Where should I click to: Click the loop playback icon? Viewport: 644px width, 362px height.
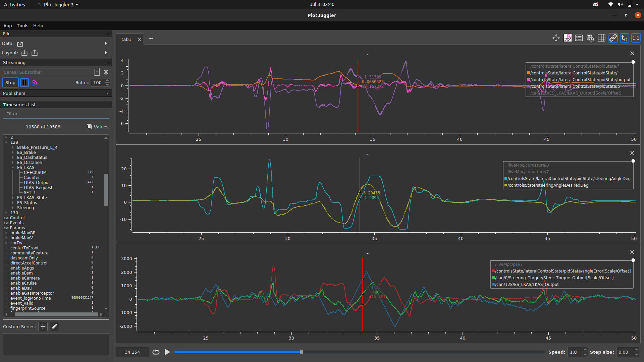156,352
